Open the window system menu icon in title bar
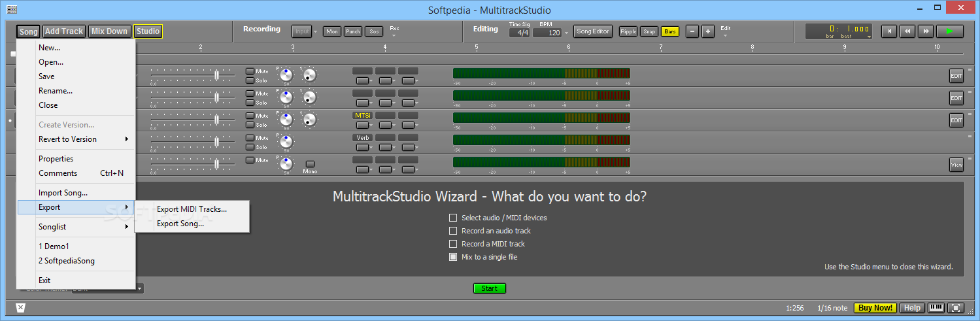The width and height of the screenshot is (980, 321). (12, 10)
